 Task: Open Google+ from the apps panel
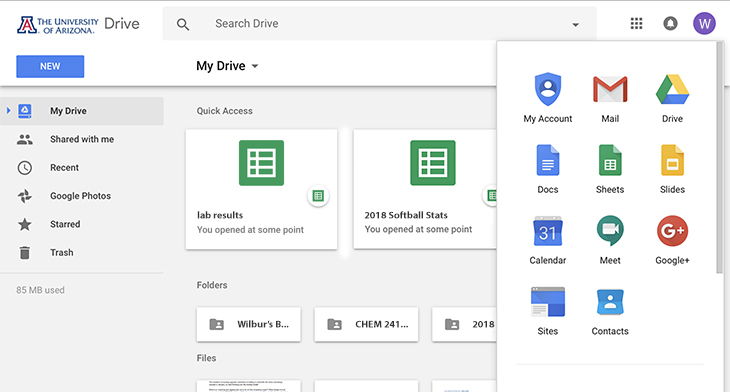coord(672,240)
